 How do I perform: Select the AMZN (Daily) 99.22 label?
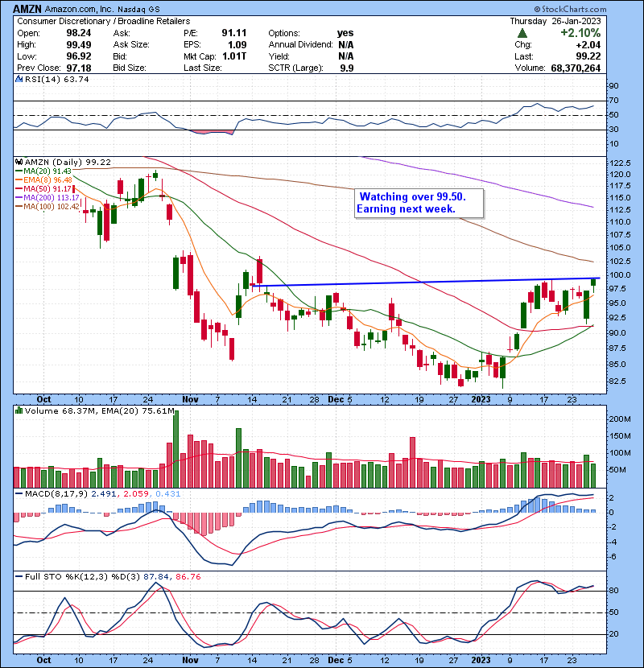coord(68,163)
